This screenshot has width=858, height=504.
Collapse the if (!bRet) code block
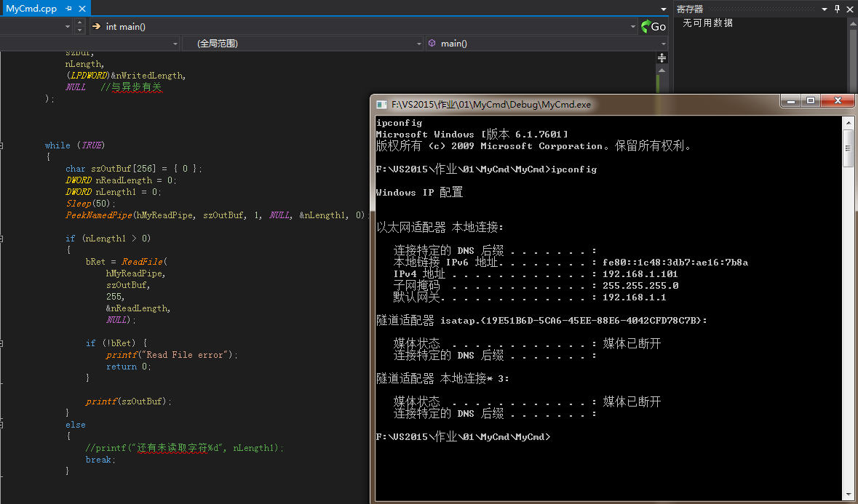(1, 343)
